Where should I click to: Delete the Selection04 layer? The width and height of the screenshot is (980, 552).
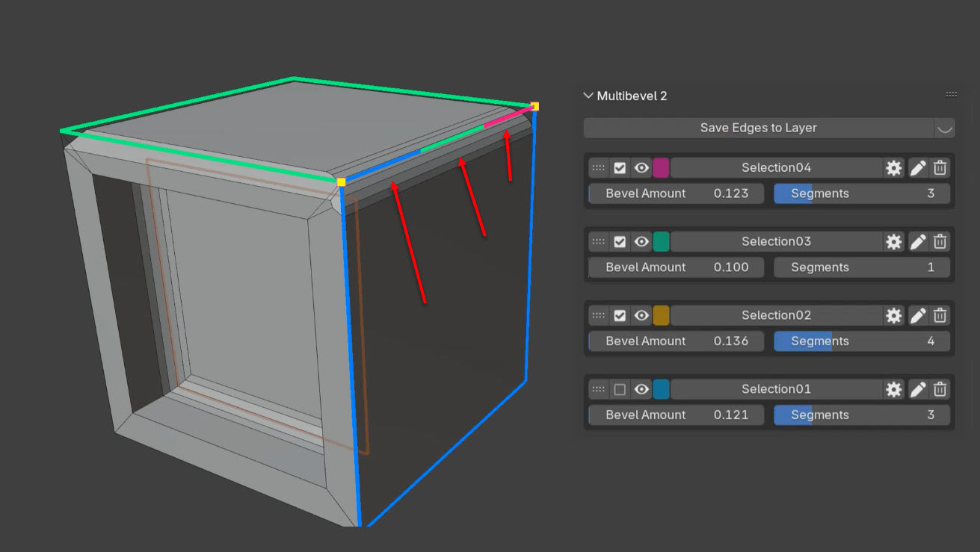click(x=940, y=168)
